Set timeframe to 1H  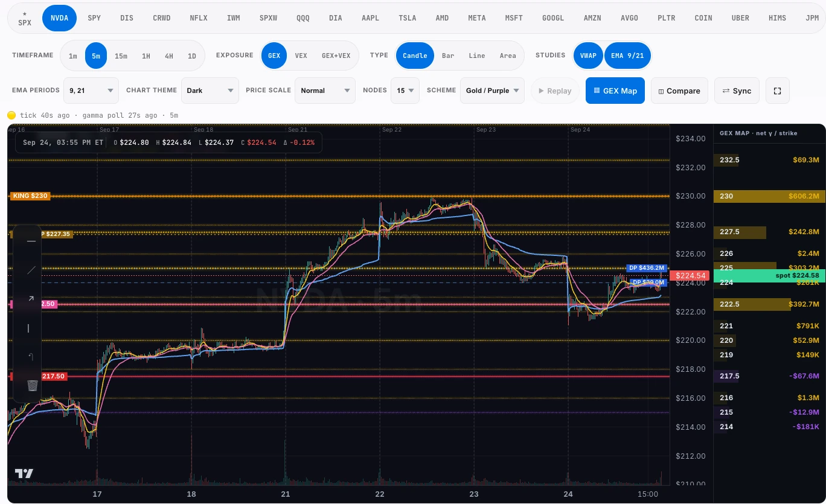pos(146,56)
